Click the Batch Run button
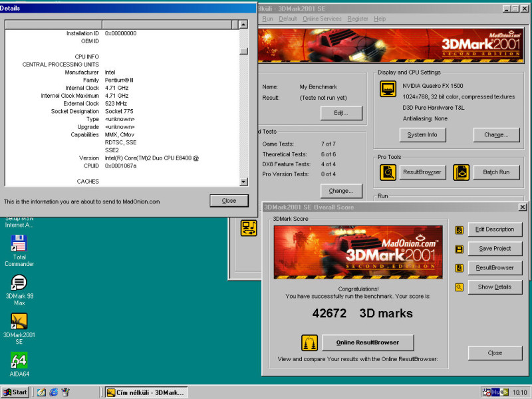Viewport: 532px width, 399px height. coord(496,172)
